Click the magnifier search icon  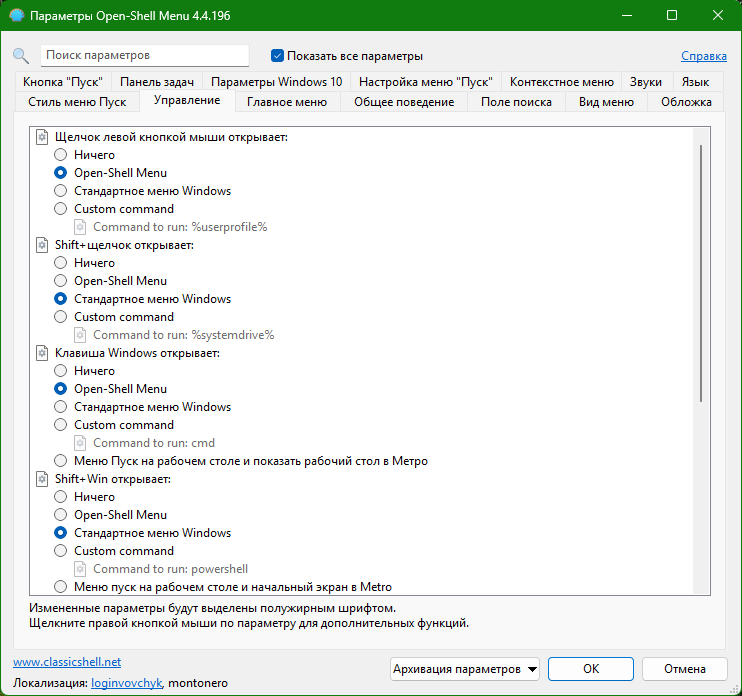[x=21, y=56]
